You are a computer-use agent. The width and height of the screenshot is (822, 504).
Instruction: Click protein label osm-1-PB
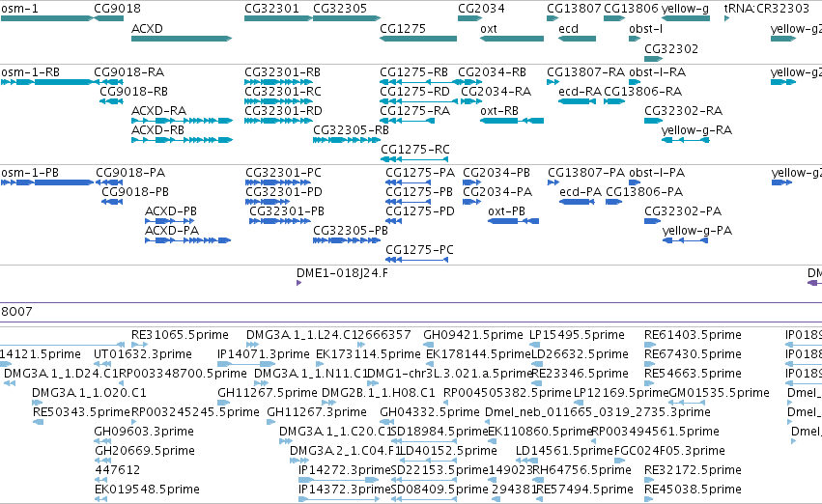[30, 173]
